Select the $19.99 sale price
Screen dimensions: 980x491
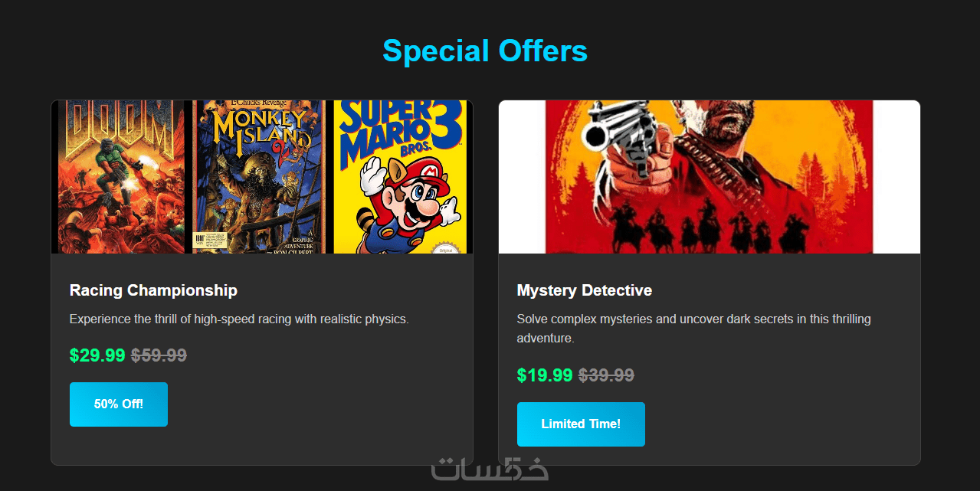click(545, 375)
